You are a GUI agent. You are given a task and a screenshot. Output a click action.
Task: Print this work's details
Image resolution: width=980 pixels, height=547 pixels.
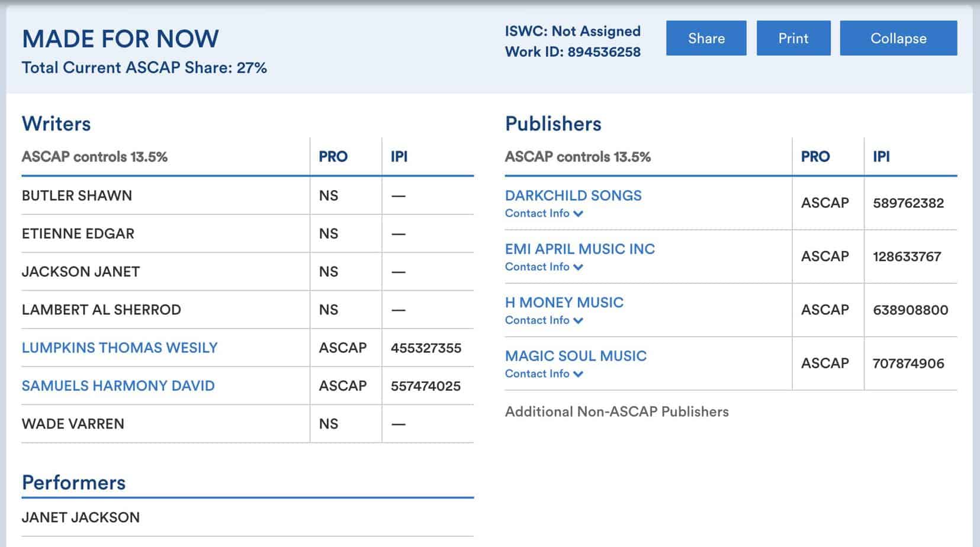tap(793, 38)
